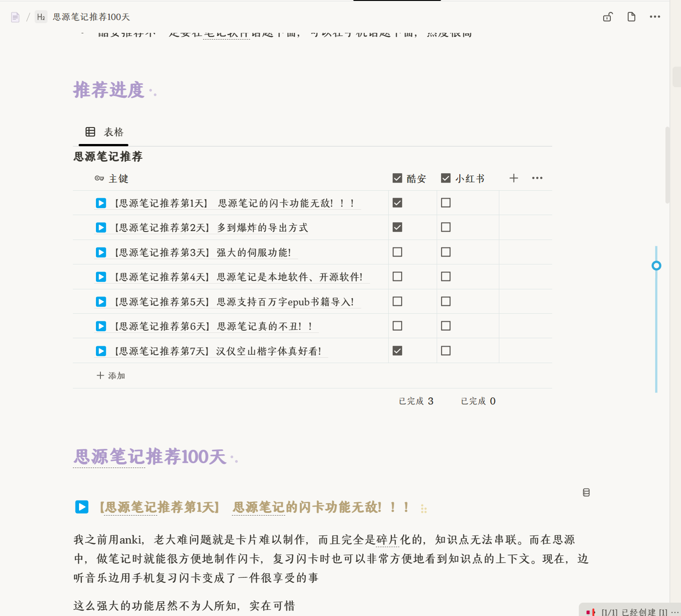
Task: Open the document tree icon in breadcrumb
Action: click(15, 16)
